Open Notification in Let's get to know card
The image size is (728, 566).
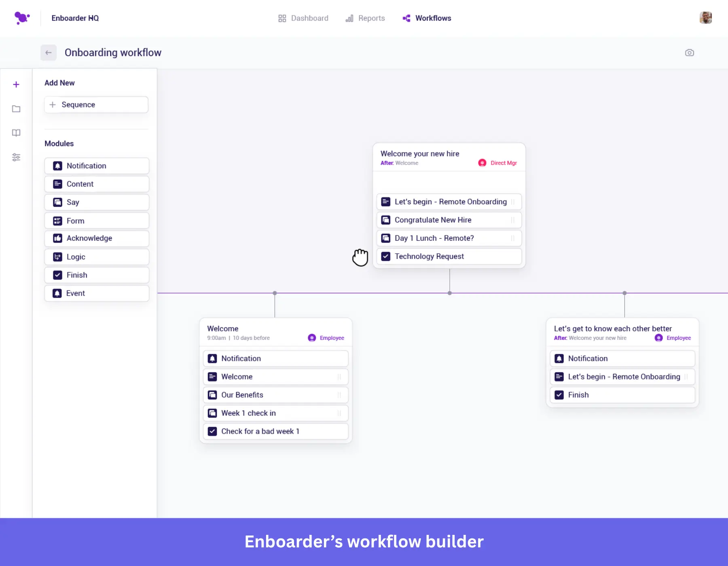[622, 358]
